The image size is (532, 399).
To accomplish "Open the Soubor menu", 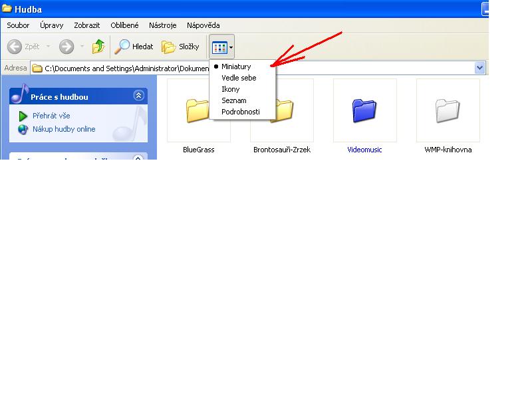I will (x=18, y=25).
